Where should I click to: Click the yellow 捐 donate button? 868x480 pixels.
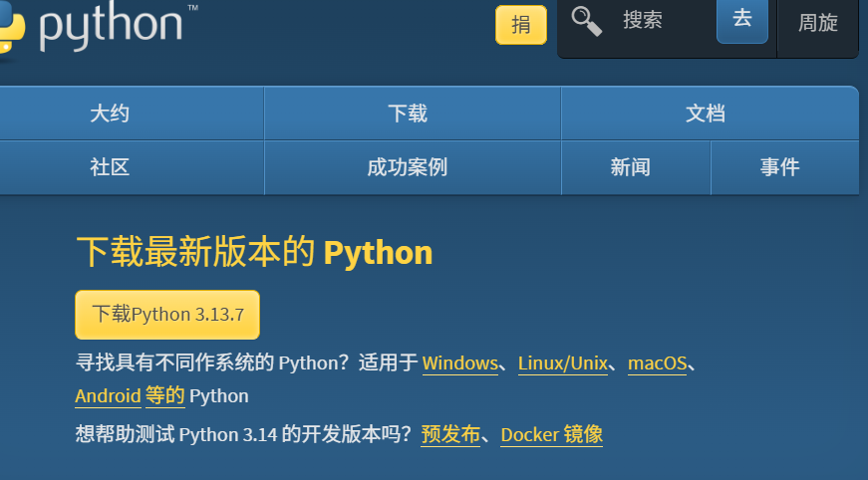(x=521, y=25)
